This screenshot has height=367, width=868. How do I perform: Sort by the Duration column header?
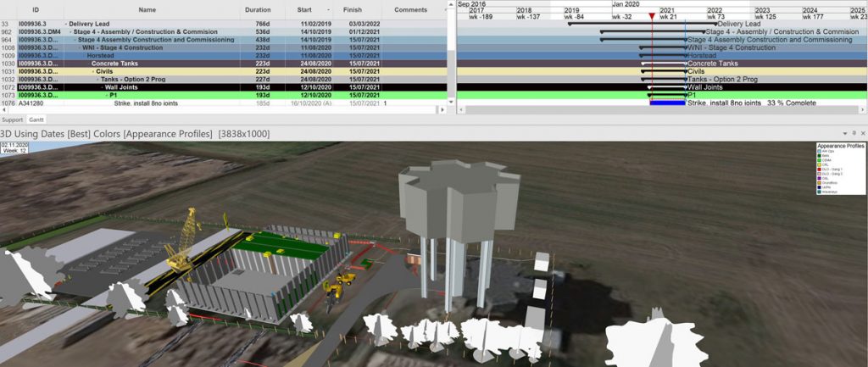tap(258, 9)
